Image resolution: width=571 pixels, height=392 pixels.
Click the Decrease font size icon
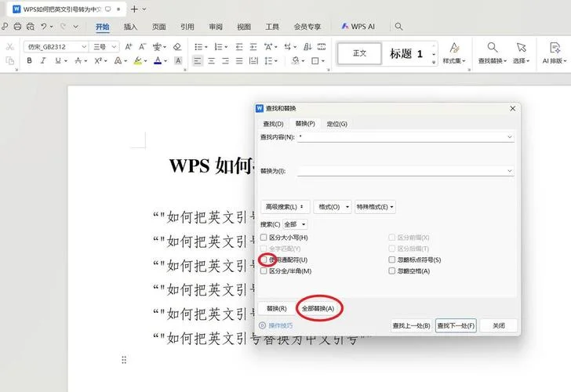(142, 46)
